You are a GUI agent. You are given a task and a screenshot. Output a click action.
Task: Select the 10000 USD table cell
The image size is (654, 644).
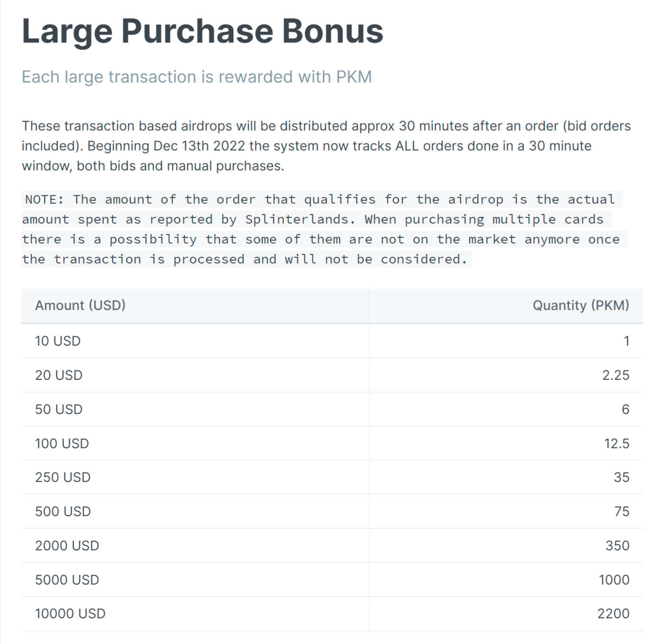(195, 614)
